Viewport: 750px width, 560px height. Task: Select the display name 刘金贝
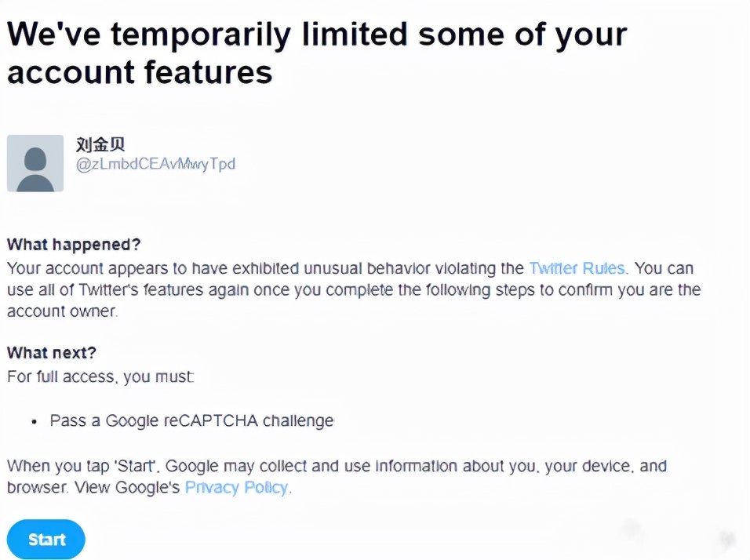click(x=100, y=144)
